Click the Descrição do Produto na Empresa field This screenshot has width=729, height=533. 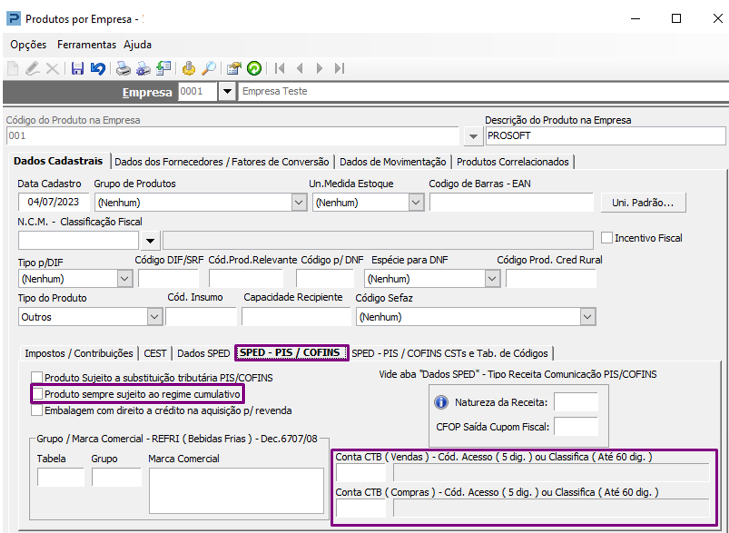tap(605, 136)
